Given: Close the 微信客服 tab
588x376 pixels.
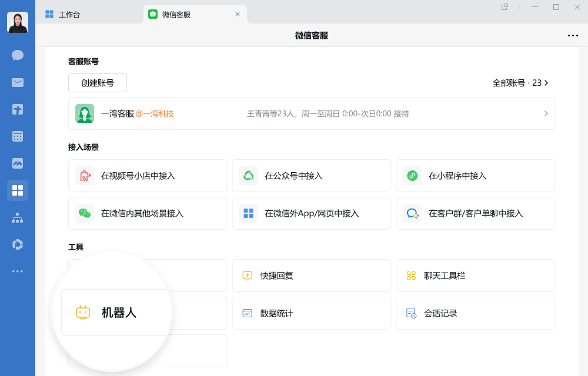Looking at the screenshot, I should tap(238, 14).
